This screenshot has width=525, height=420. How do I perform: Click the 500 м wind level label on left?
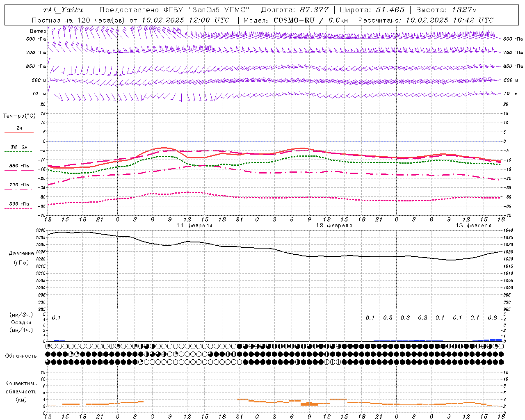click(x=39, y=80)
